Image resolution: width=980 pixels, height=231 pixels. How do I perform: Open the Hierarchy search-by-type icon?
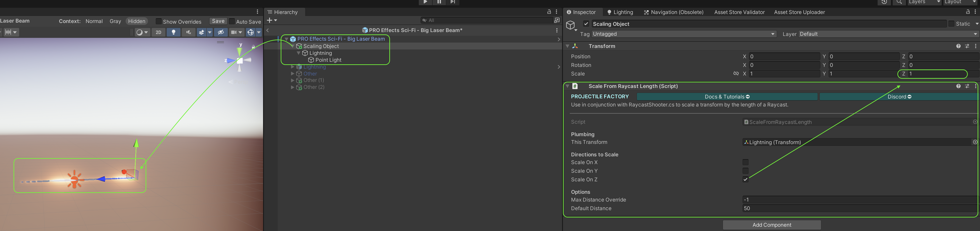[557, 20]
